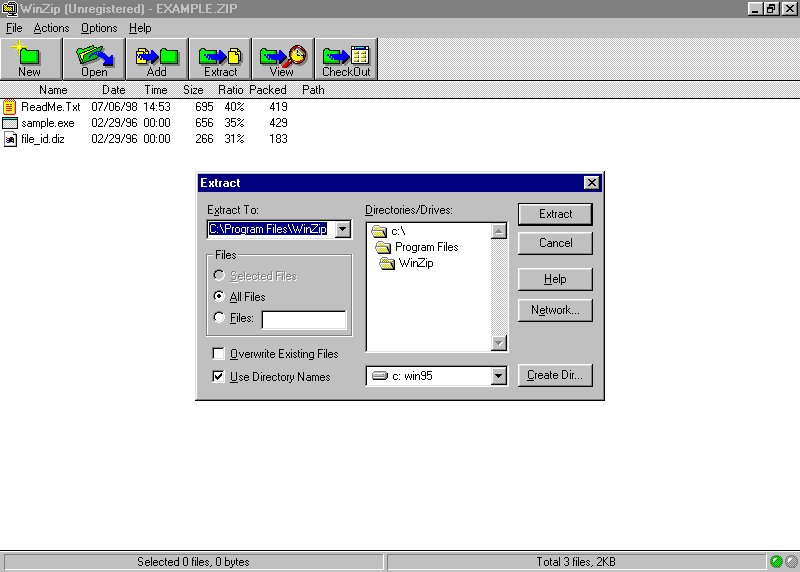The width and height of the screenshot is (800, 572).
Task: Click the Total 3 files, 2KB status
Action: tap(576, 562)
